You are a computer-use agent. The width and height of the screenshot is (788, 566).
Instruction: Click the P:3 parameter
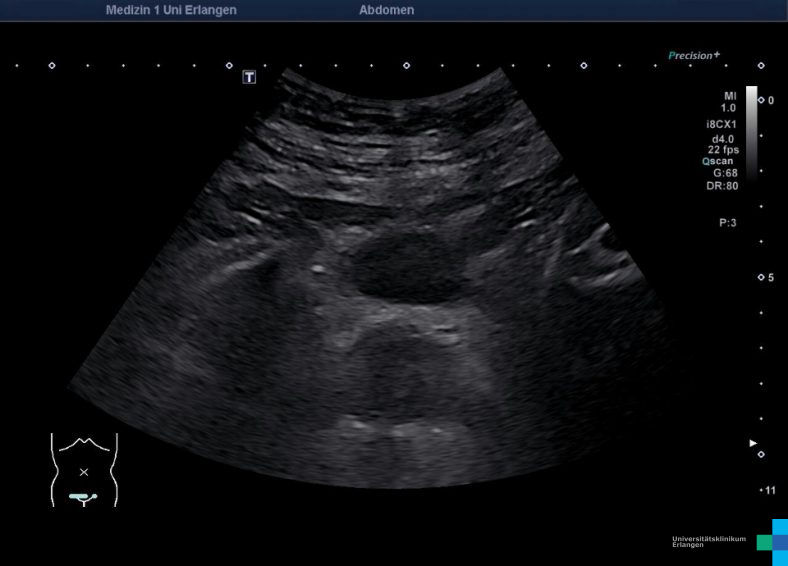727,223
